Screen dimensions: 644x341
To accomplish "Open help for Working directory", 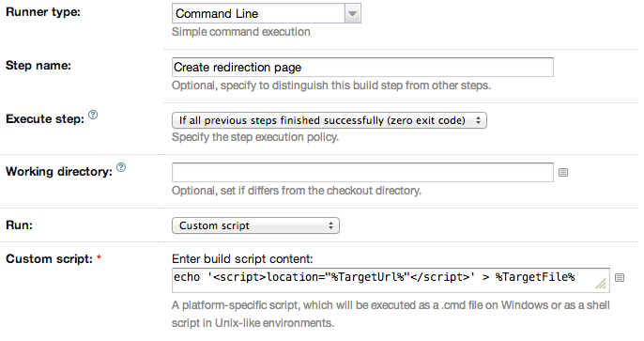I will 121,167.
